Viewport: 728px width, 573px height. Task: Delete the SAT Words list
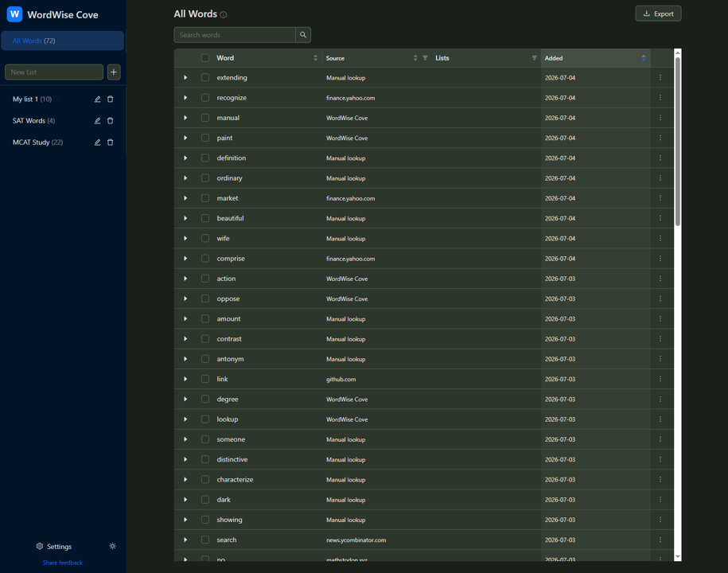coord(111,121)
